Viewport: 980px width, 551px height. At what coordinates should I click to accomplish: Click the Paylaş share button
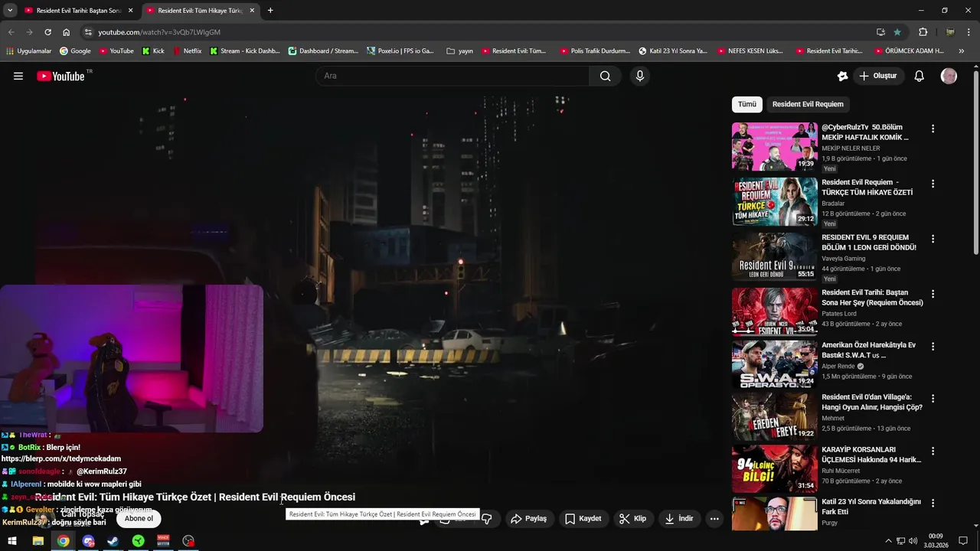pyautogui.click(x=528, y=519)
